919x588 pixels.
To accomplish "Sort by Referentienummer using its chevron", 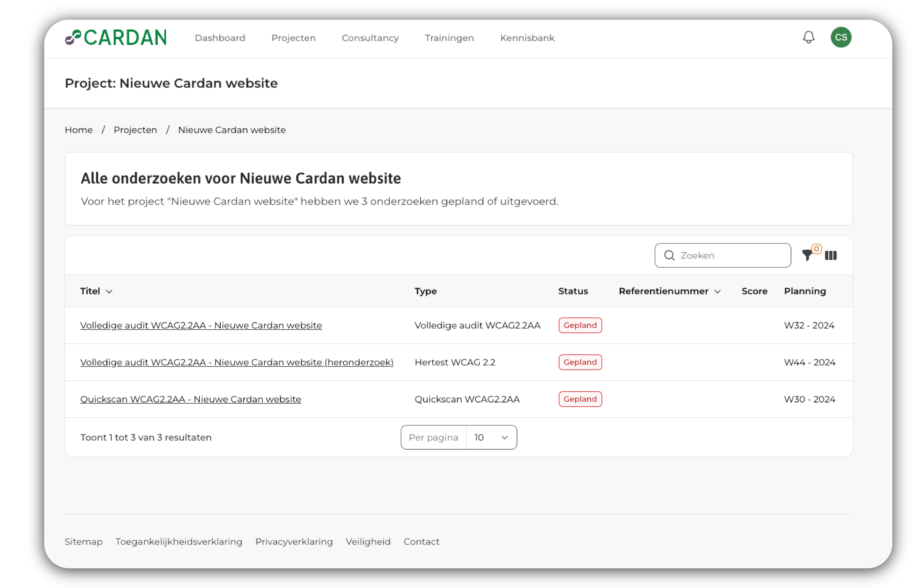I will tap(717, 291).
